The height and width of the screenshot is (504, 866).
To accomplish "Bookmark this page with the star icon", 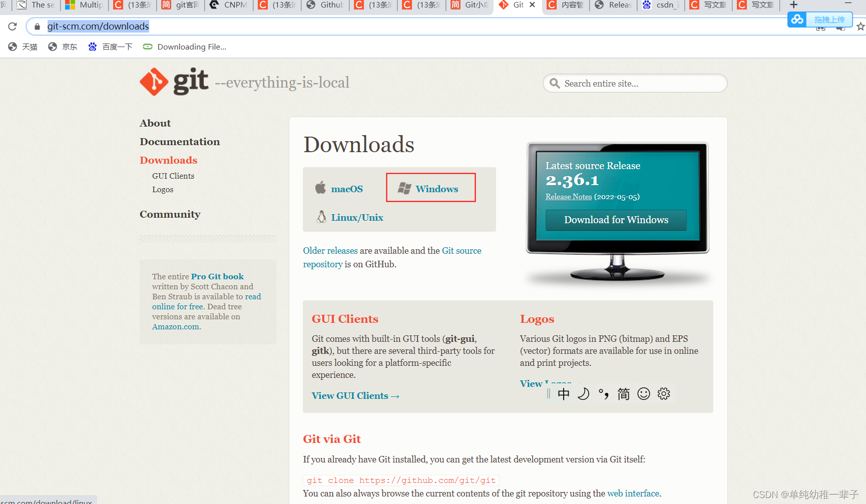I will (x=860, y=27).
